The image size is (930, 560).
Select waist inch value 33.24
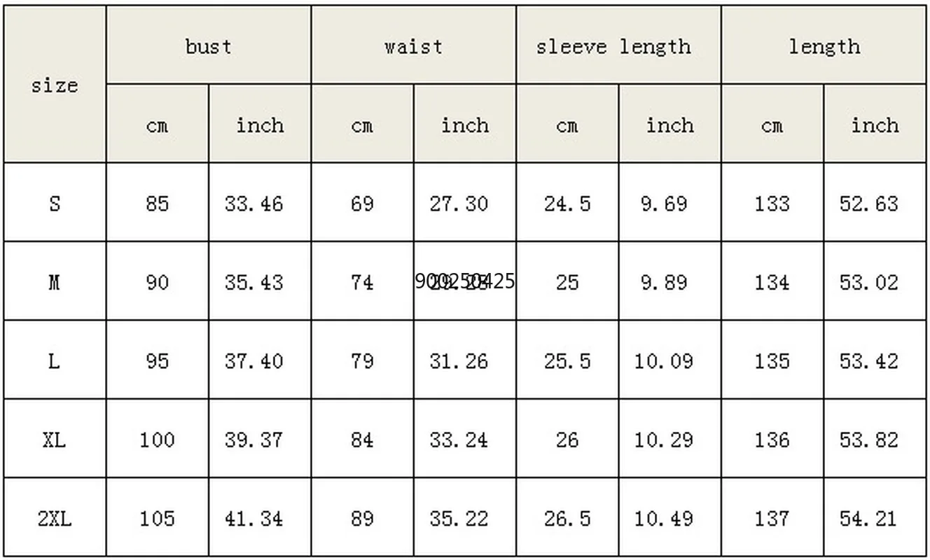pos(459,440)
